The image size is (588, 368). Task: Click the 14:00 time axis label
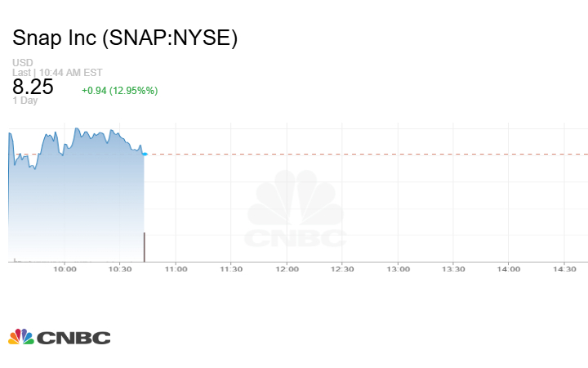[509, 269]
